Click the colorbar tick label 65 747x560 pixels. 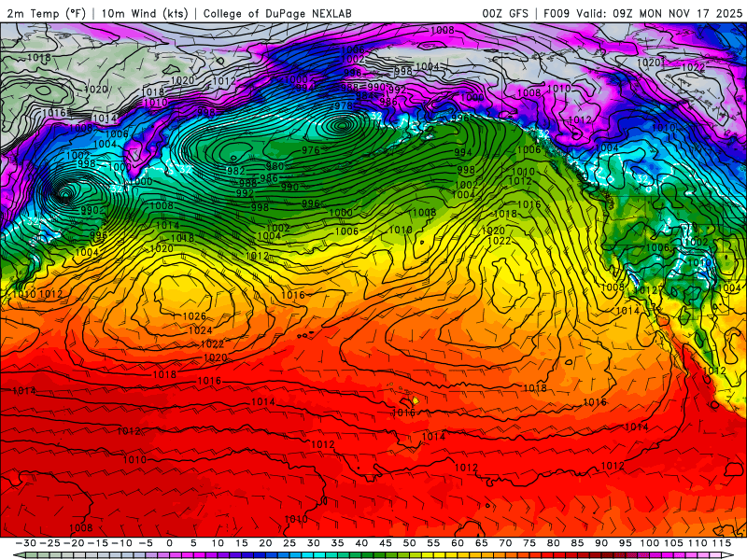(481, 543)
